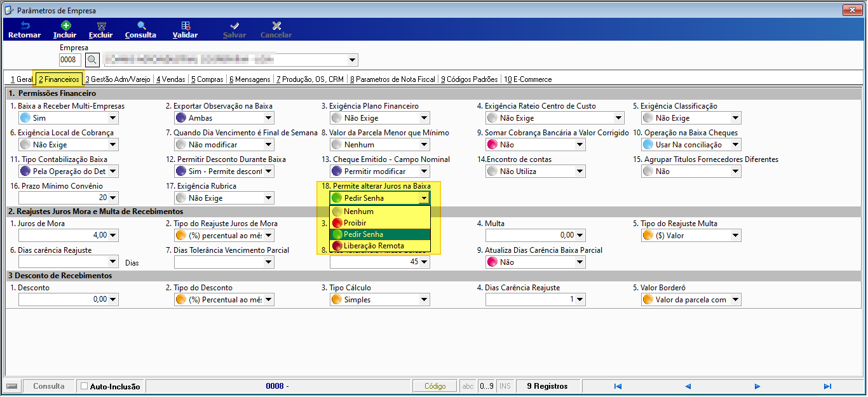Click the Consulta button at bottom left
This screenshot has width=868, height=397.
point(49,386)
